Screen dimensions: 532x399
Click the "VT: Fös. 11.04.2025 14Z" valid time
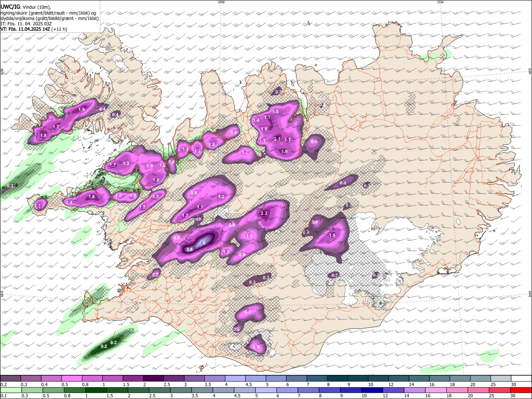tap(25, 29)
